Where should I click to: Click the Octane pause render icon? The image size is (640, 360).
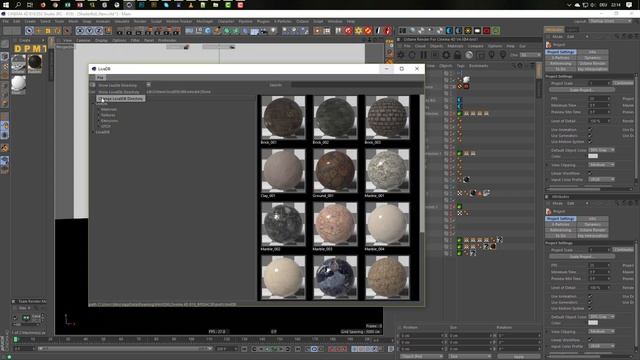pos(423,55)
